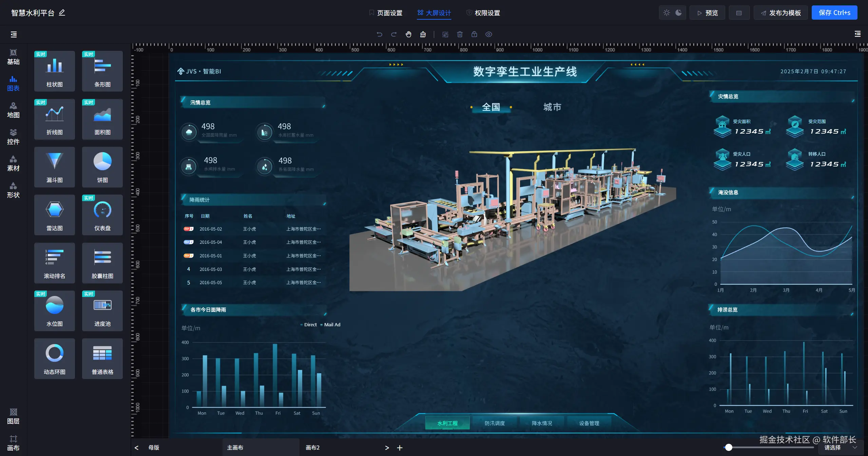Switch to dark theme moon icon
The height and width of the screenshot is (456, 868).
pos(678,13)
